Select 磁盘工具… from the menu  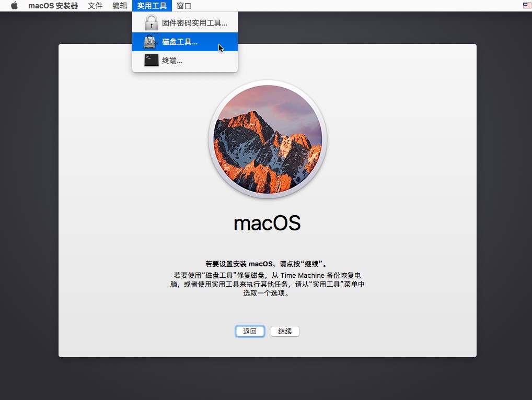(x=185, y=42)
